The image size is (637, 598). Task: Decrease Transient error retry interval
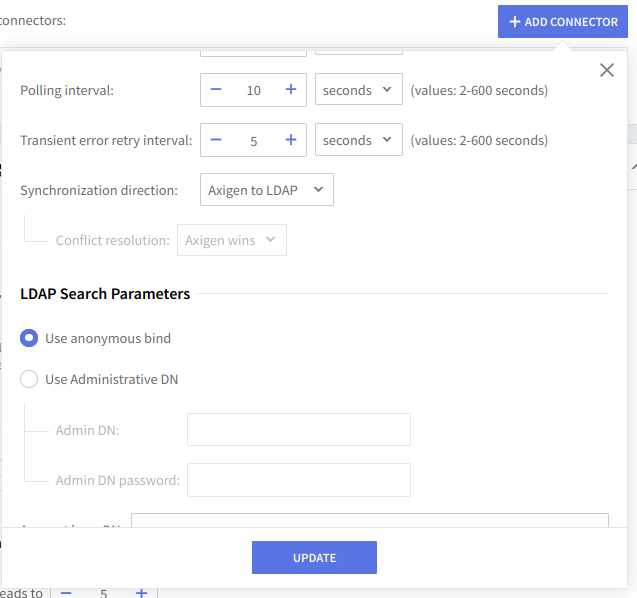point(216,141)
